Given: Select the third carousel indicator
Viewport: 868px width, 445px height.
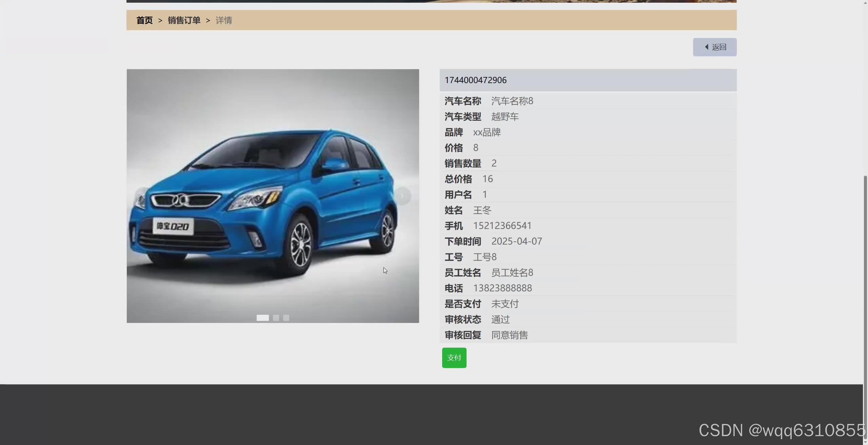Looking at the screenshot, I should coord(286,318).
